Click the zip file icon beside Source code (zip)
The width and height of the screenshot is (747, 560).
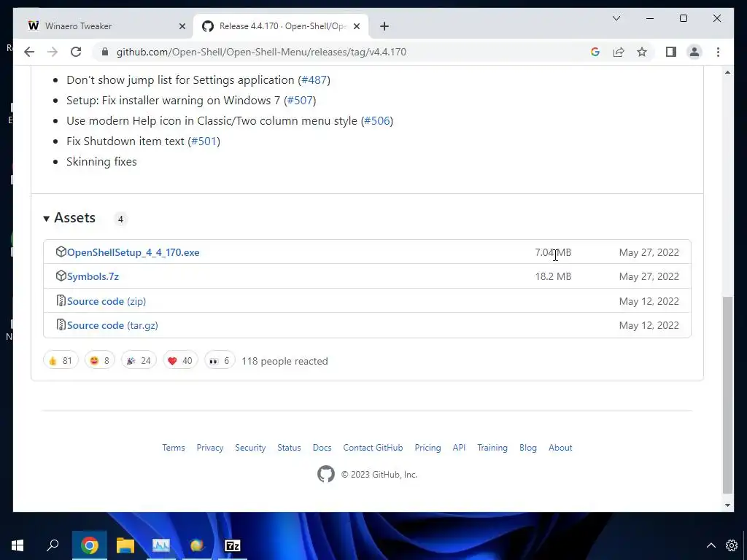(61, 300)
